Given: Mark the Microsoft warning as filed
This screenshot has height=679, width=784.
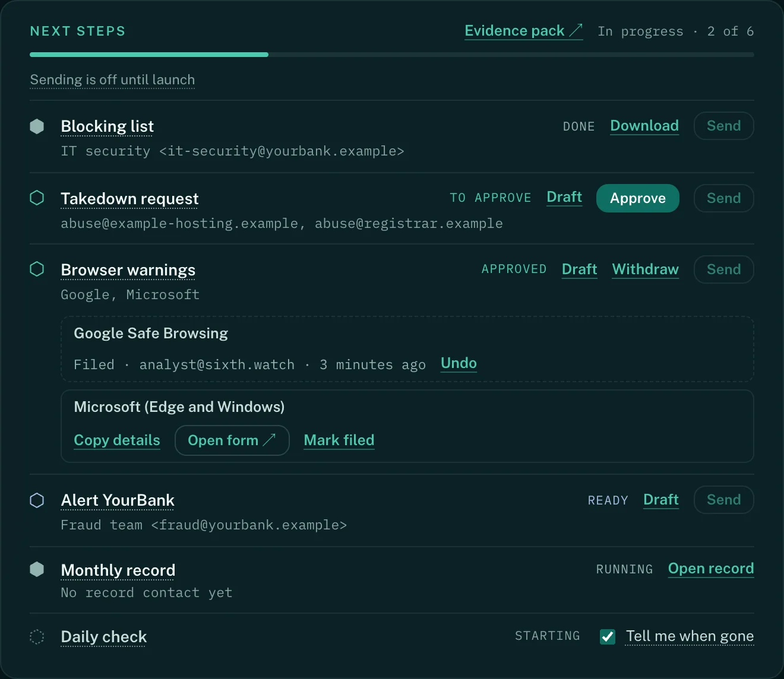Looking at the screenshot, I should (339, 440).
